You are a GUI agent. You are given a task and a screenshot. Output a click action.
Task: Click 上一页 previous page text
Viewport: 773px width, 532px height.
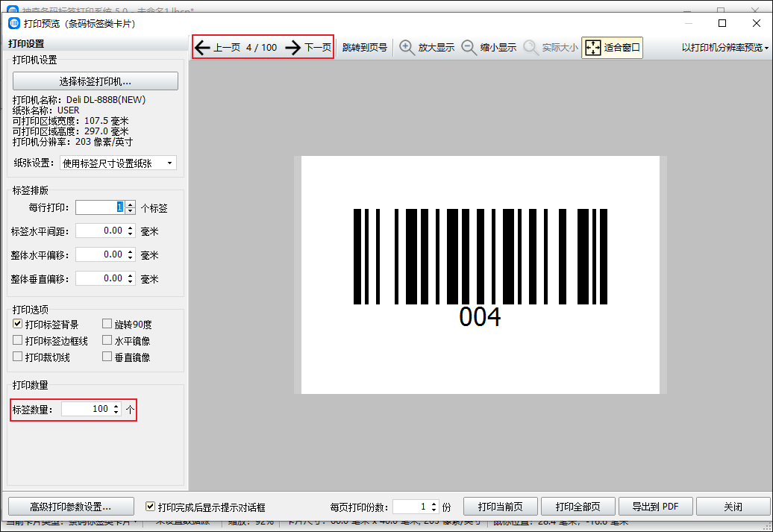227,47
